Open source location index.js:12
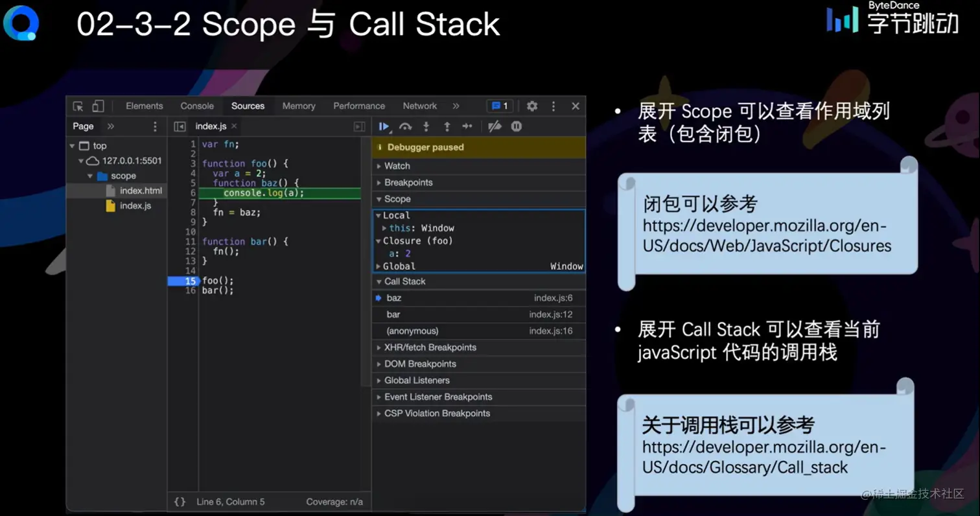The height and width of the screenshot is (516, 980). coord(550,314)
